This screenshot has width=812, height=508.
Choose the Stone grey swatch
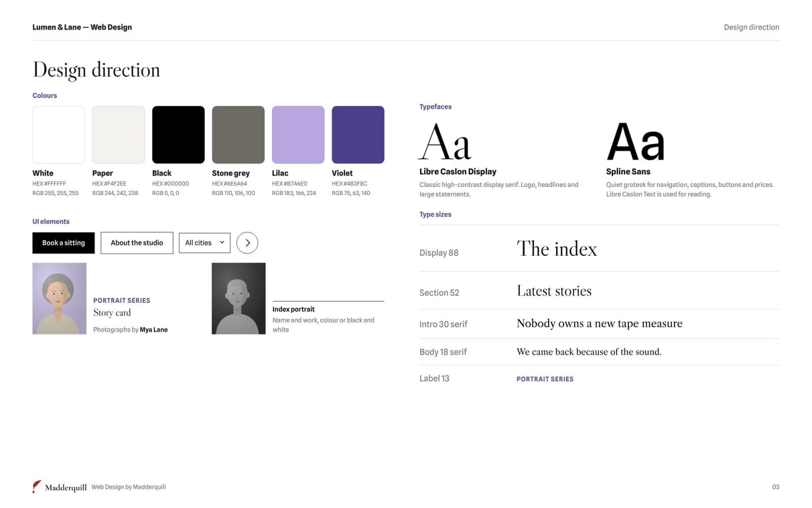[239, 135]
